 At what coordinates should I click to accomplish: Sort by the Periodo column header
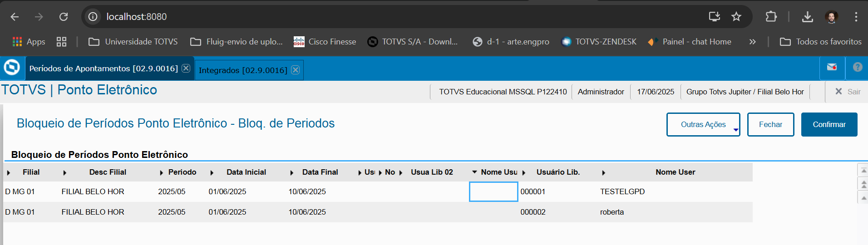(182, 172)
